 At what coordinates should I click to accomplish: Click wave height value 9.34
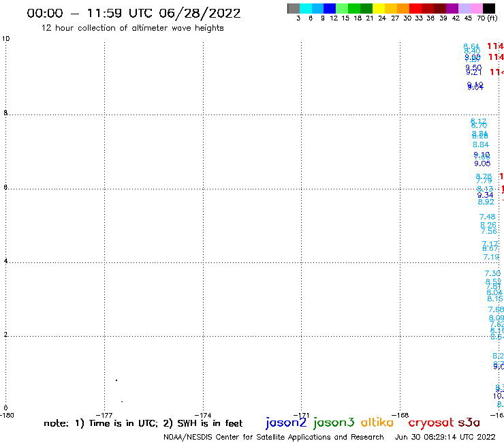(x=486, y=196)
